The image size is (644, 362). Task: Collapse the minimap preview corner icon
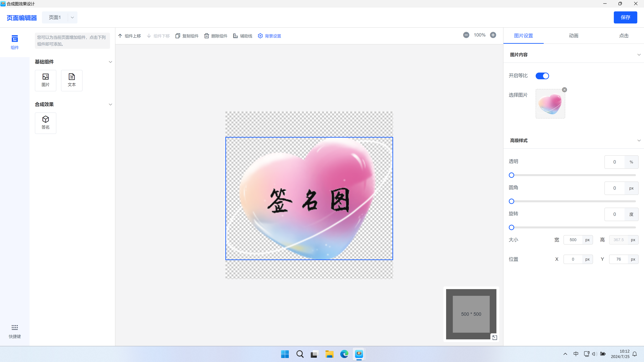[495, 338]
